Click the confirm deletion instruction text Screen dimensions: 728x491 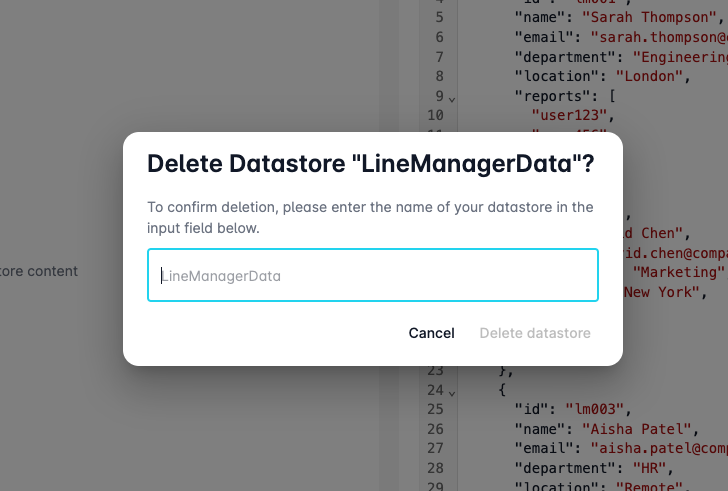point(371,218)
